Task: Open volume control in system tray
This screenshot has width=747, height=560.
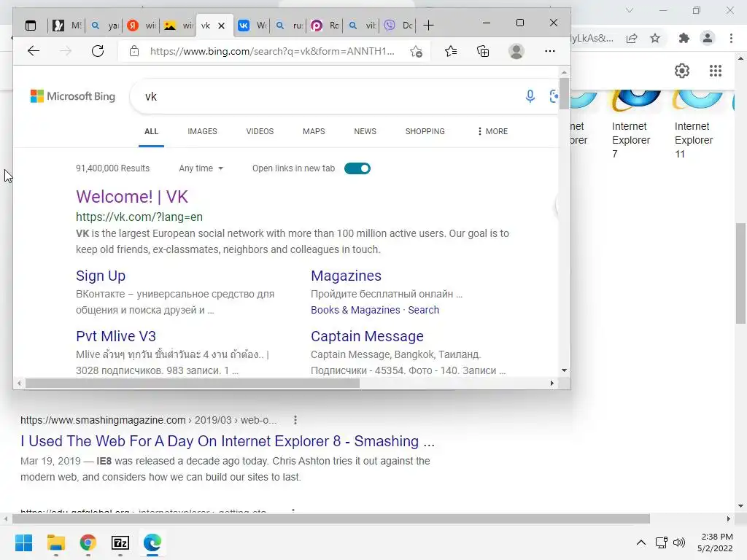Action: point(679,542)
